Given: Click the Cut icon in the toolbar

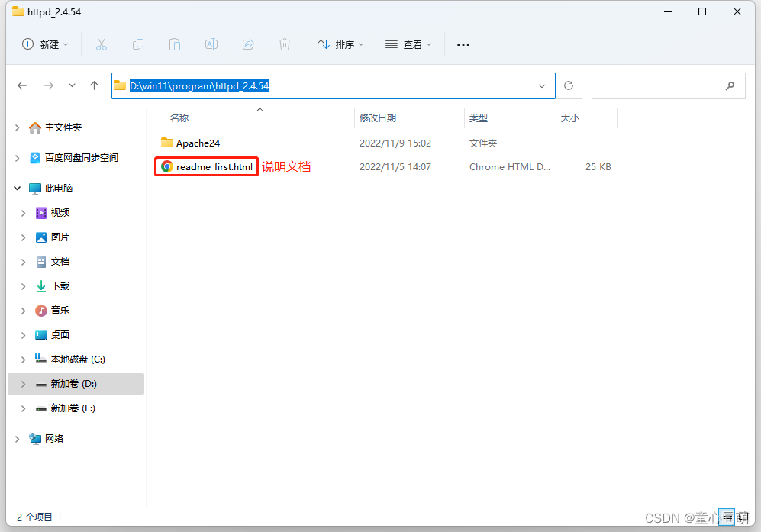Looking at the screenshot, I should coord(102,44).
